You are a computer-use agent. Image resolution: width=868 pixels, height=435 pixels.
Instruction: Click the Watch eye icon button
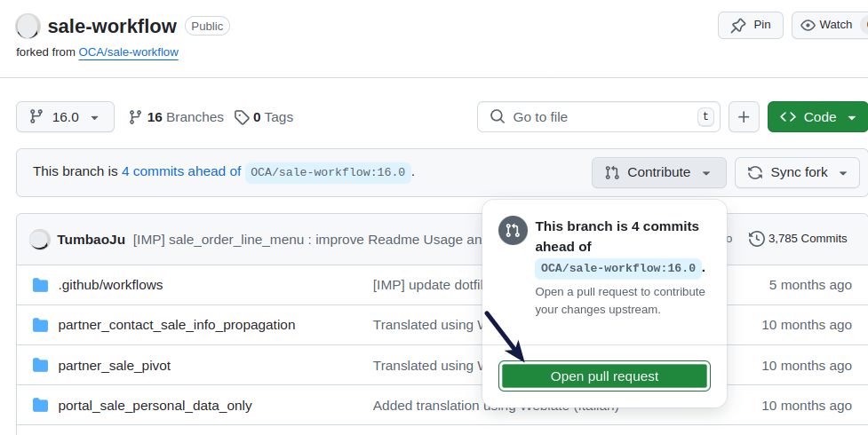[x=828, y=25]
